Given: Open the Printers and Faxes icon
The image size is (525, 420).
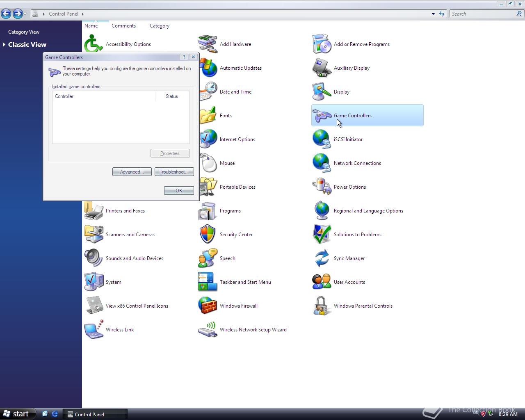Looking at the screenshot, I should 94,211.
